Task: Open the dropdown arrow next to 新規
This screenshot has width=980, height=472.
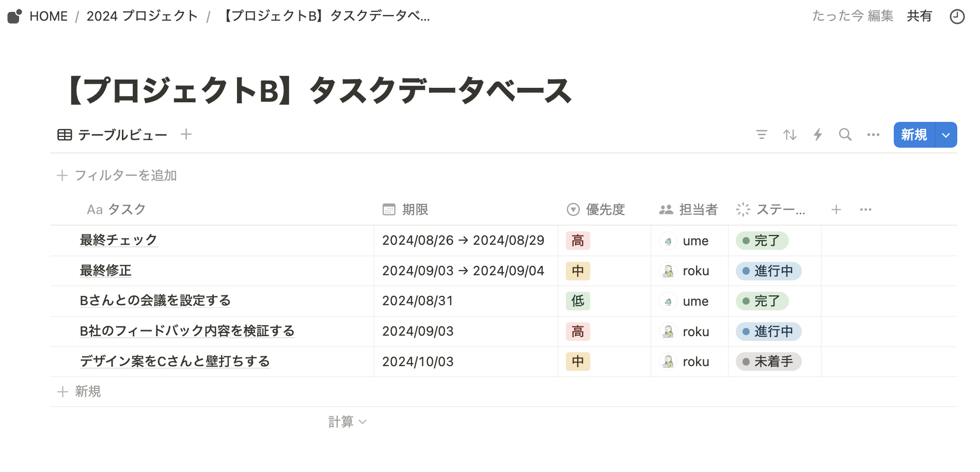Action: 946,135
